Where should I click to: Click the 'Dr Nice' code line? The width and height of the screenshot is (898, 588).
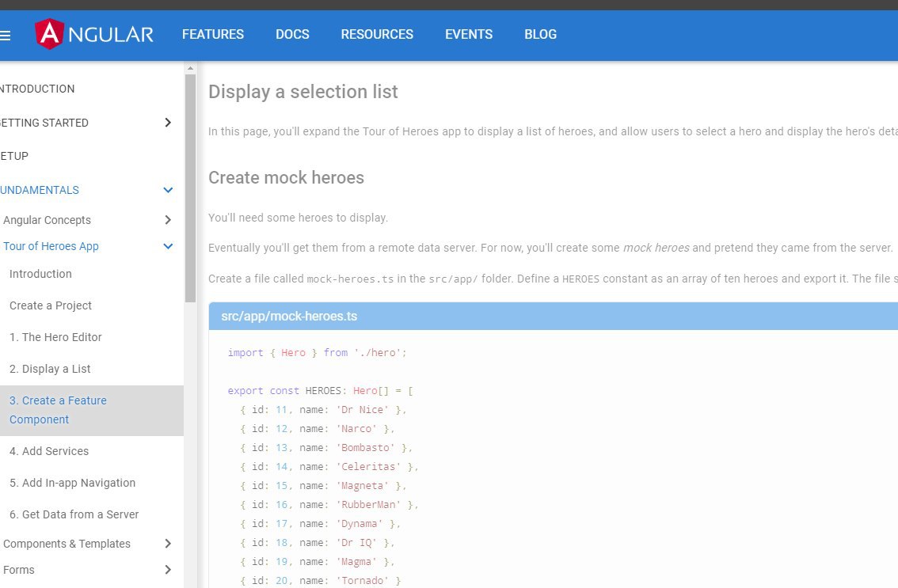click(324, 409)
